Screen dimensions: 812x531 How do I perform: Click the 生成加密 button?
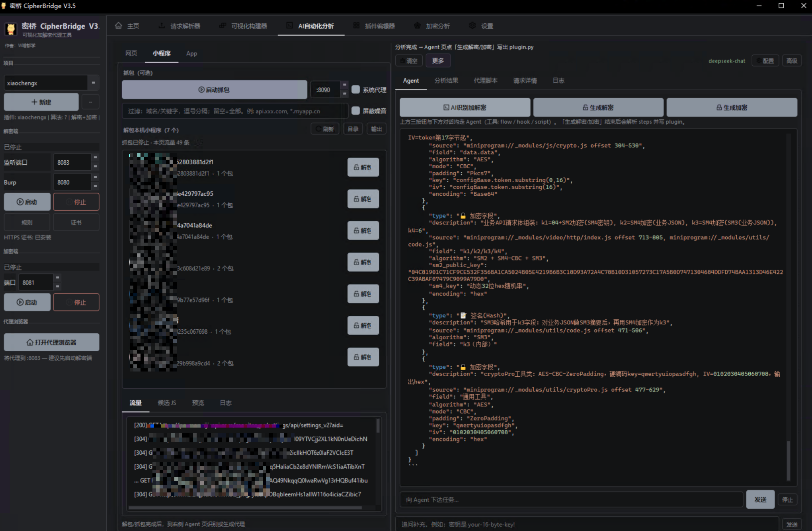click(732, 107)
